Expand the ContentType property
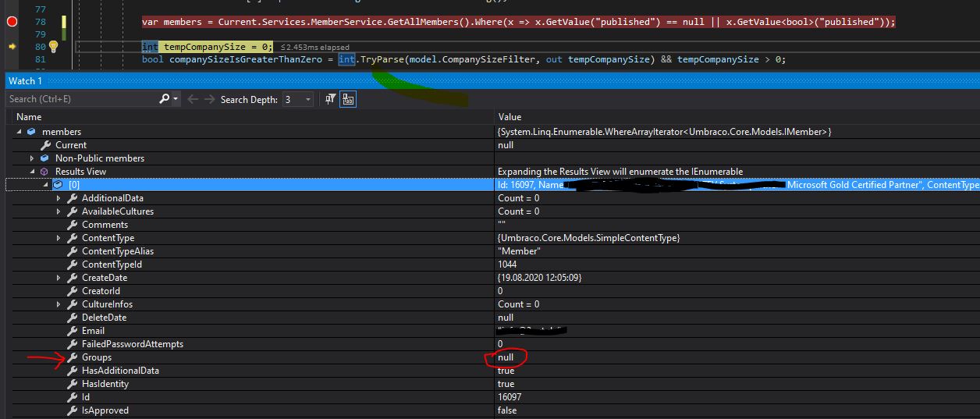Screen dimensions: 980x419 tap(59, 238)
